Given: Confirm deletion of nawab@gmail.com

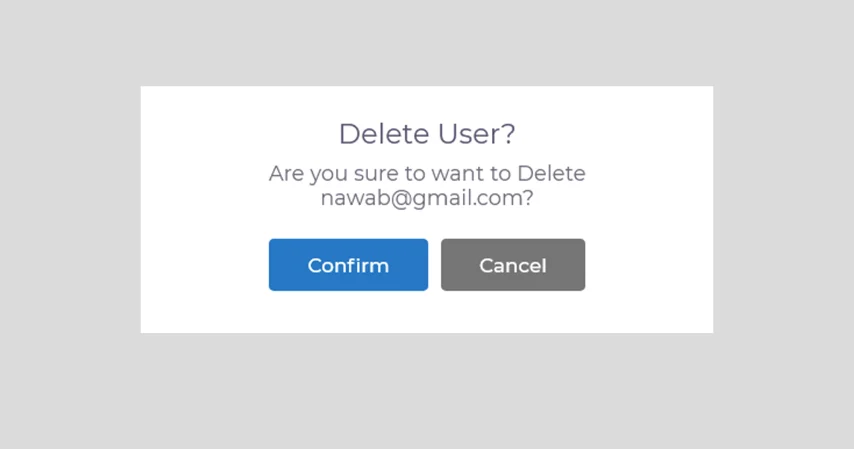Looking at the screenshot, I should tap(348, 265).
